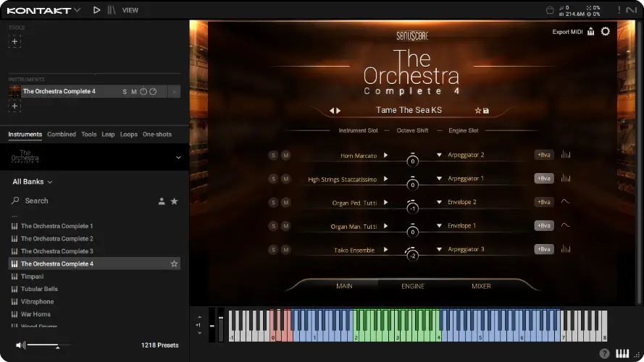Viewport: 644px width, 362px height.
Task: Solo the Taiko Ensemble slot
Action: tap(273, 249)
